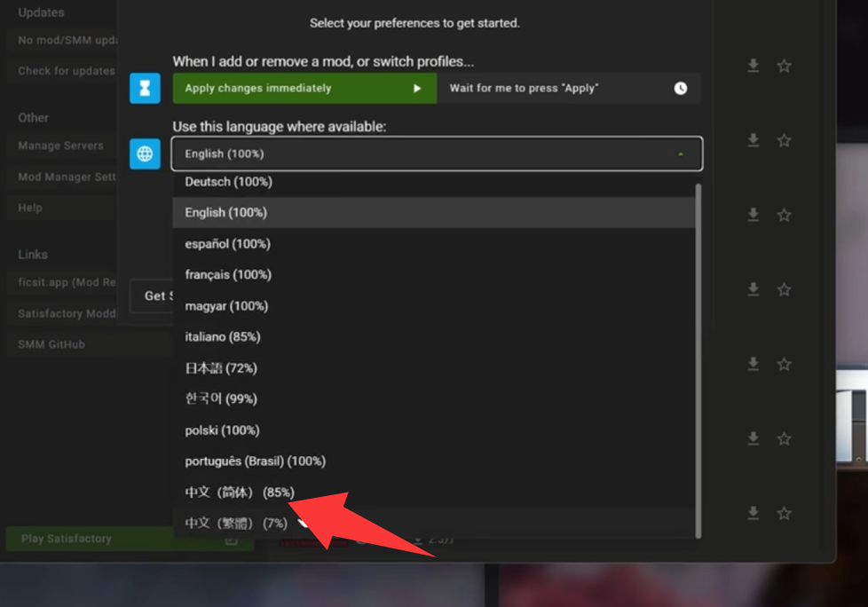Select 中文（简体）(85%) language option
This screenshot has width=868, height=607.
coord(240,492)
